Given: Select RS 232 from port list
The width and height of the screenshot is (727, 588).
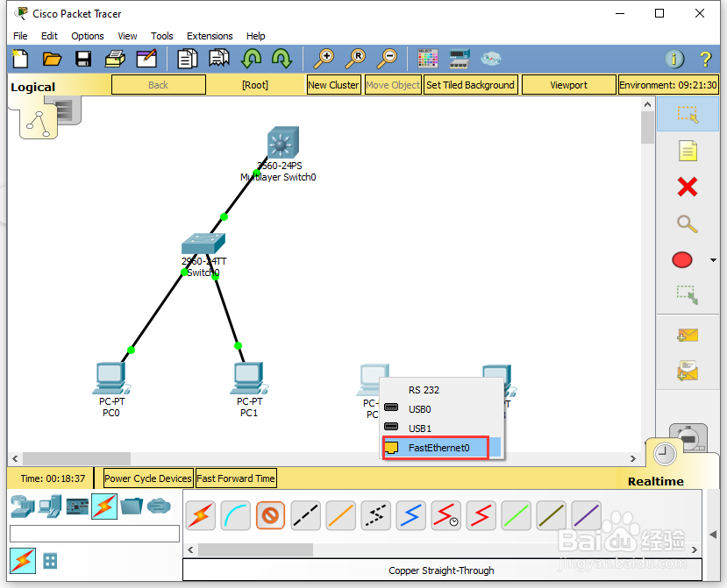Looking at the screenshot, I should (442, 390).
